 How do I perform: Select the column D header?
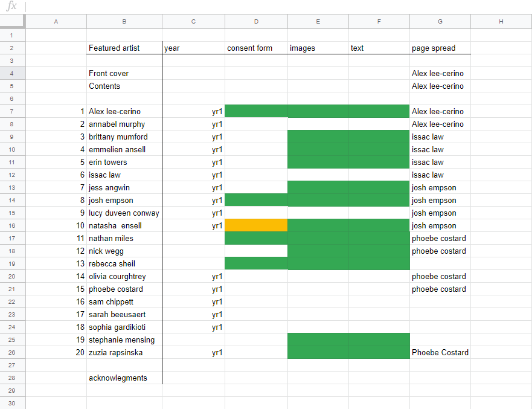pos(256,22)
